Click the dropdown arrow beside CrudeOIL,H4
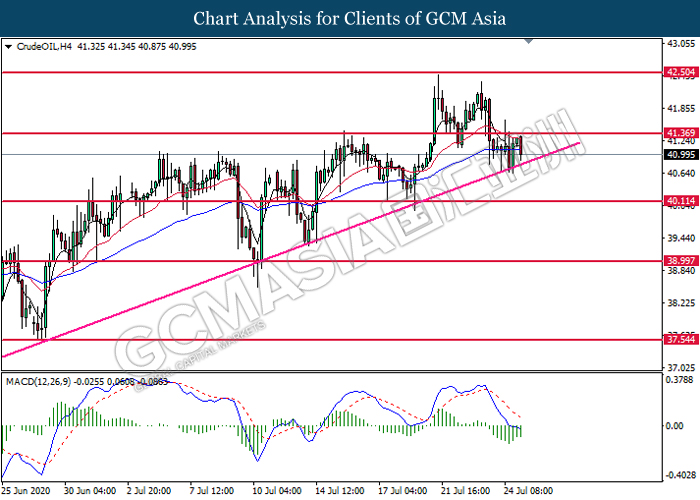This screenshot has width=700, height=500. click(x=8, y=46)
